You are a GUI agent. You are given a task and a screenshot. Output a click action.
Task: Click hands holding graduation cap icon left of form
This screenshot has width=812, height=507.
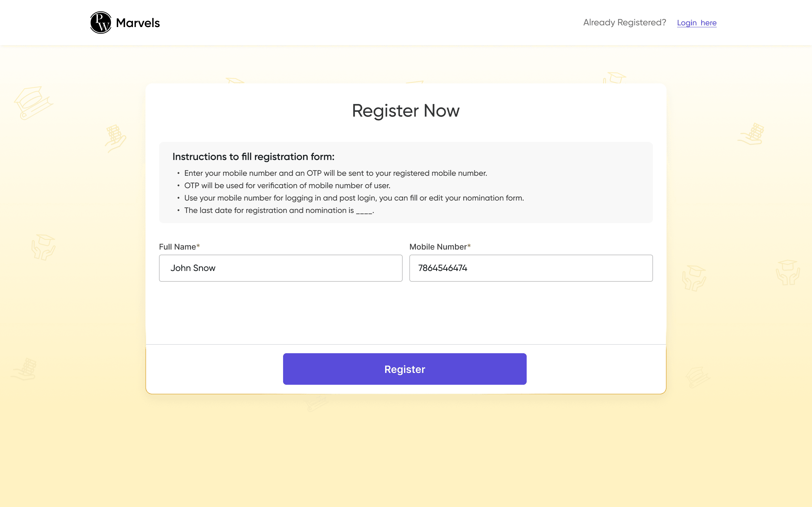[43, 248]
